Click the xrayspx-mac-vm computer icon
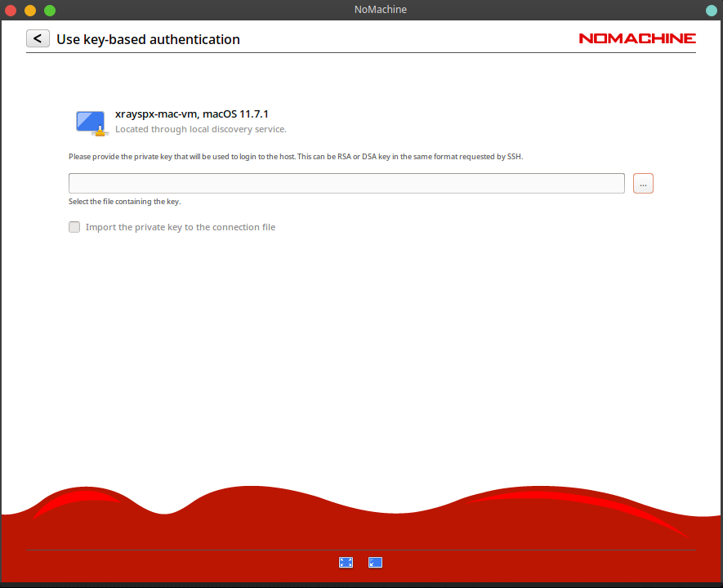 [x=91, y=123]
